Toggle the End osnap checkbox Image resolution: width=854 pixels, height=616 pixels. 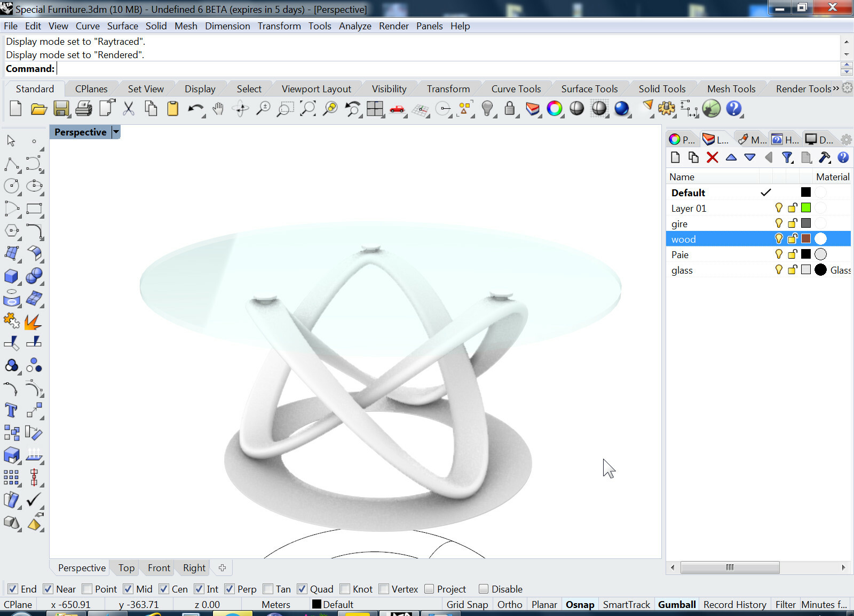(x=13, y=589)
